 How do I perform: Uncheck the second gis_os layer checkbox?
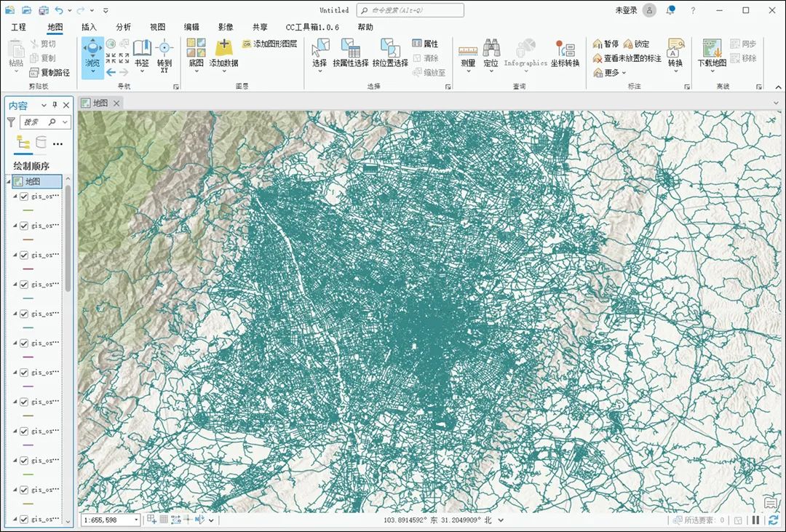click(x=23, y=226)
